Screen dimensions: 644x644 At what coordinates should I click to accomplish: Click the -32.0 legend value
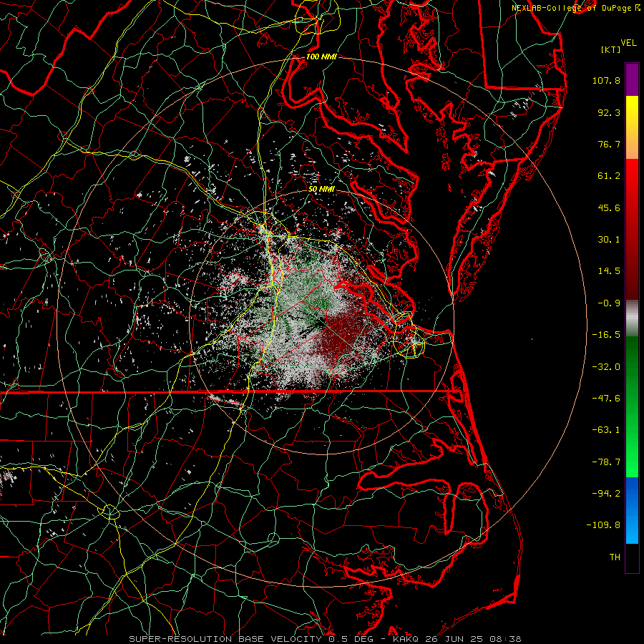(606, 367)
